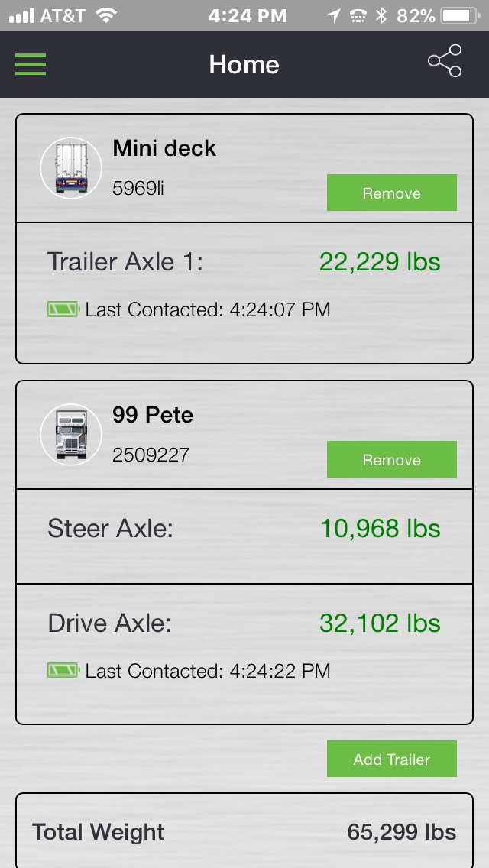Tap the Total Weight summary row
Image resolution: width=489 pixels, height=868 pixels.
coord(244,831)
